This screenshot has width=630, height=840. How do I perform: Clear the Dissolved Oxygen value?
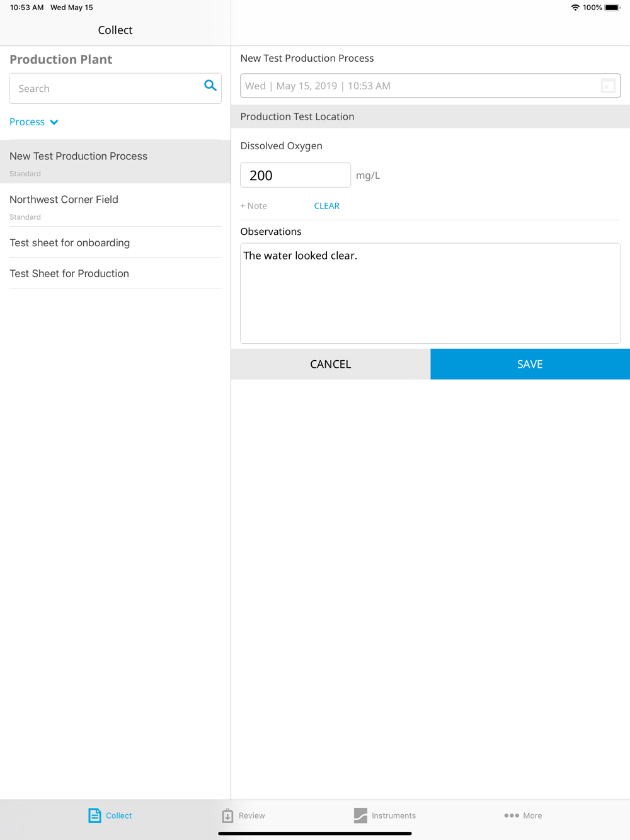point(326,206)
